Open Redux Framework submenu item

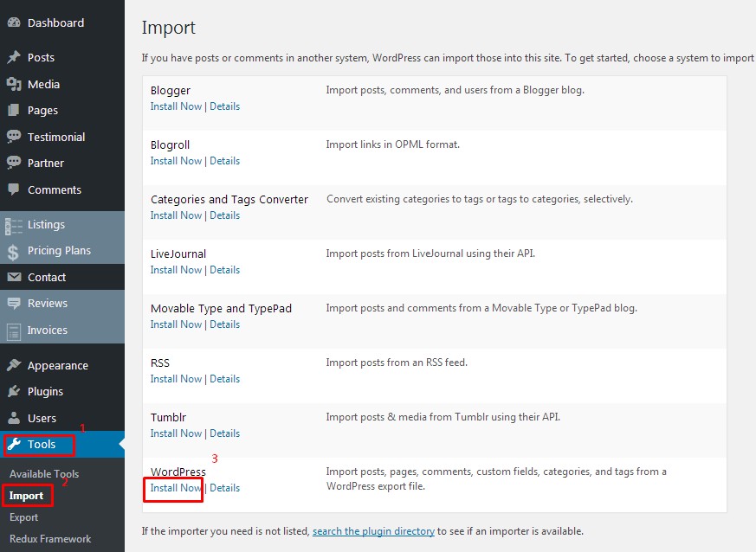(x=50, y=539)
